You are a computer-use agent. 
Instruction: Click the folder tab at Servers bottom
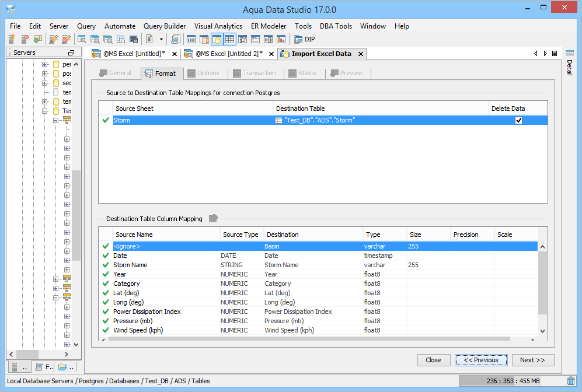click(66, 367)
